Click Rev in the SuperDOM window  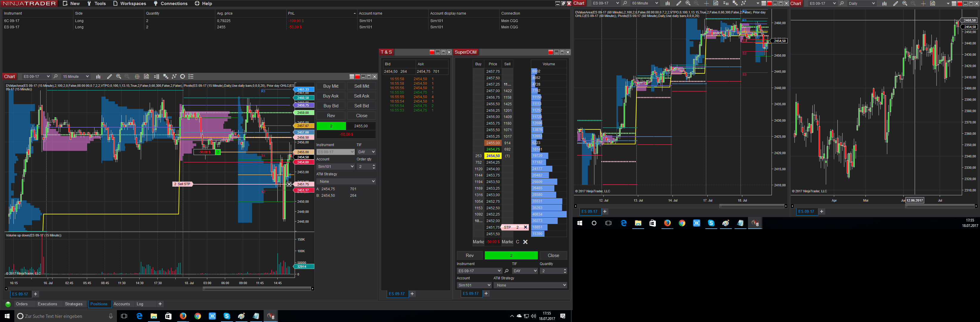click(x=470, y=256)
